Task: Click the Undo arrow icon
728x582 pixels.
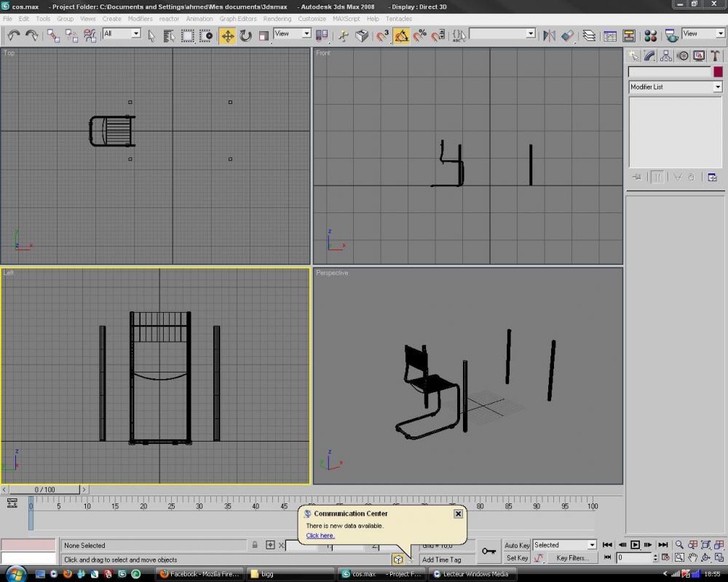Action: (13, 36)
